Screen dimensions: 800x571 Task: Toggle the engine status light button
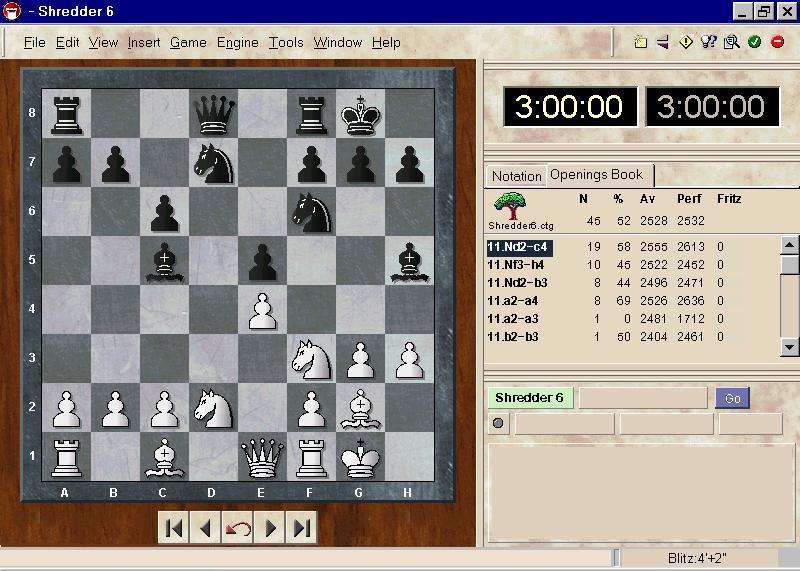tap(498, 423)
